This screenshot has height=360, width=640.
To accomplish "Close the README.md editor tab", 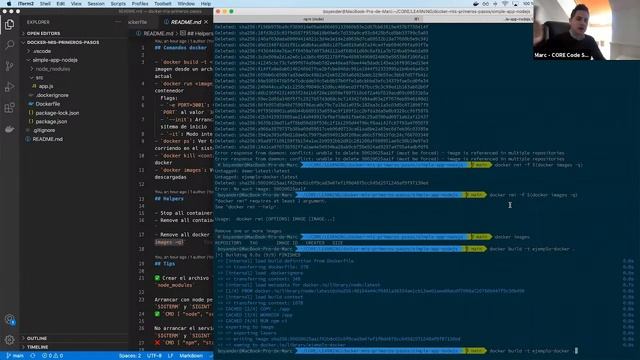I will click(206, 22).
